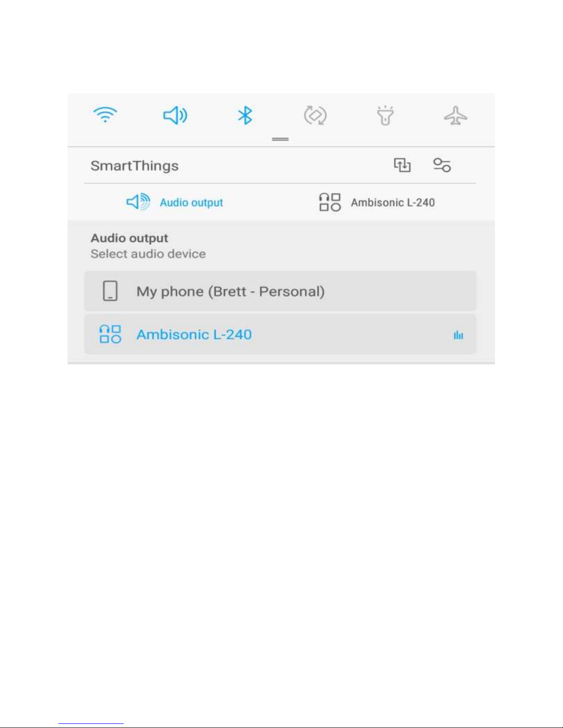Choose Ambisonic L-240 in audio device list
This screenshot has width=563, height=728.
tap(280, 334)
